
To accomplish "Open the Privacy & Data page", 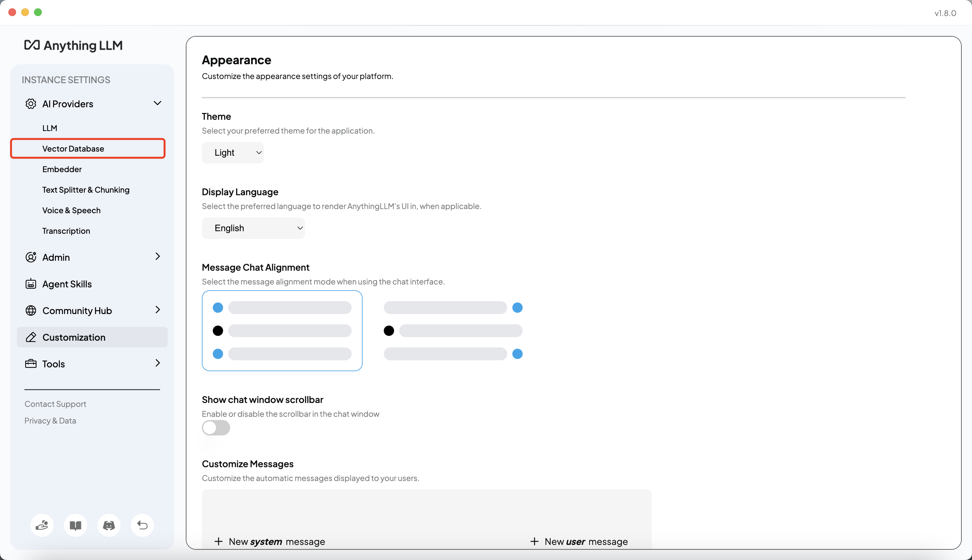I will [50, 420].
